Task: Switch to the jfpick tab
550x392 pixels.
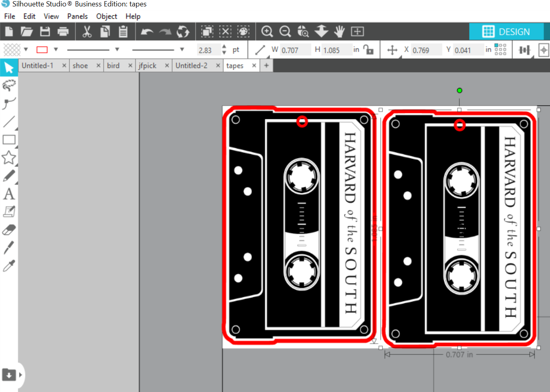Action: 147,66
